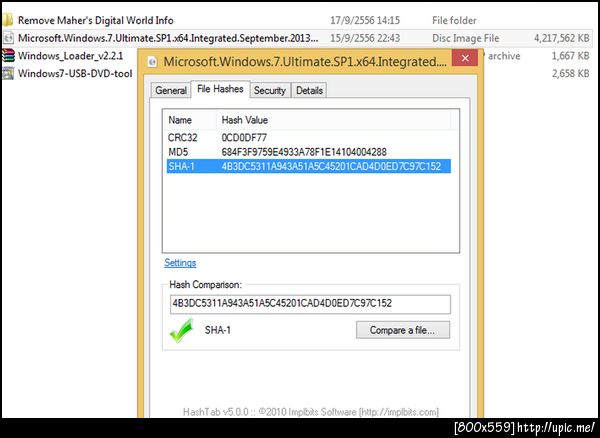The height and width of the screenshot is (438, 600).
Task: Click the 17/9/2556 14:15 date cell
Action: point(365,20)
